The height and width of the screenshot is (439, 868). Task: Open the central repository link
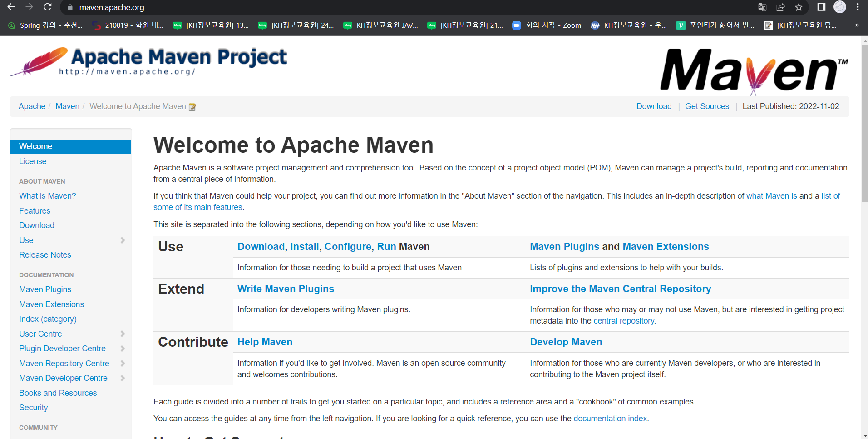pos(623,320)
